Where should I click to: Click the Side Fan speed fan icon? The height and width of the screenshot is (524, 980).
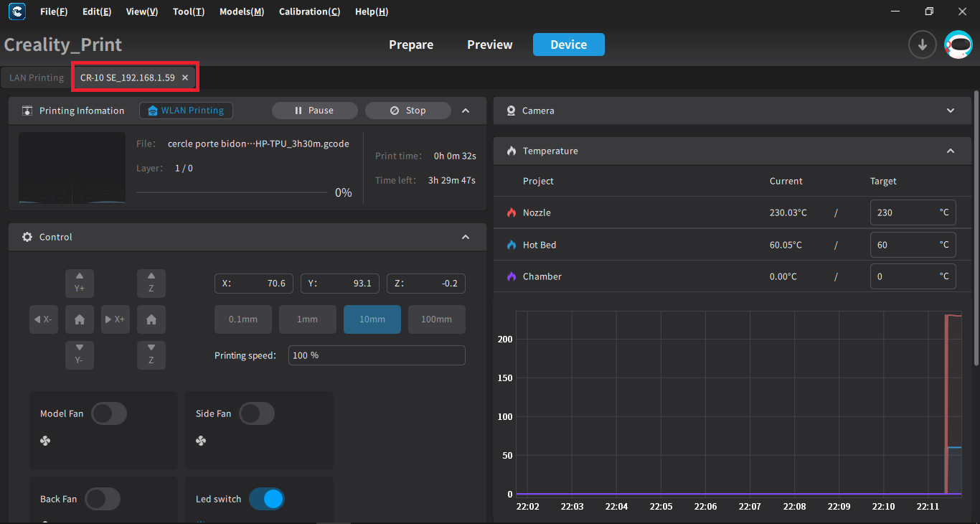point(201,441)
